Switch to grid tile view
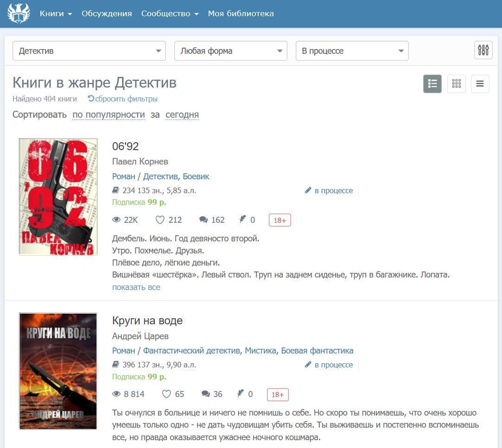This screenshot has height=448, width=502. click(456, 84)
